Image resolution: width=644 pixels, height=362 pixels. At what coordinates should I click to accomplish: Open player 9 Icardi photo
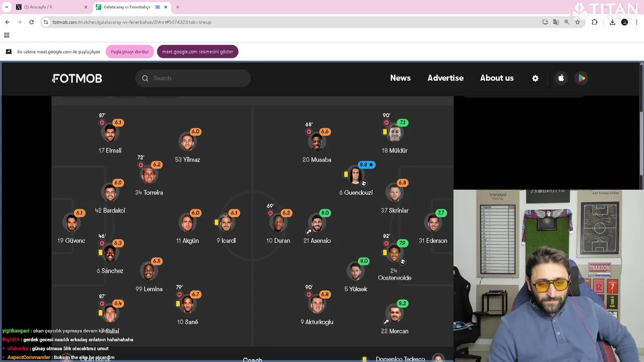pos(226,223)
